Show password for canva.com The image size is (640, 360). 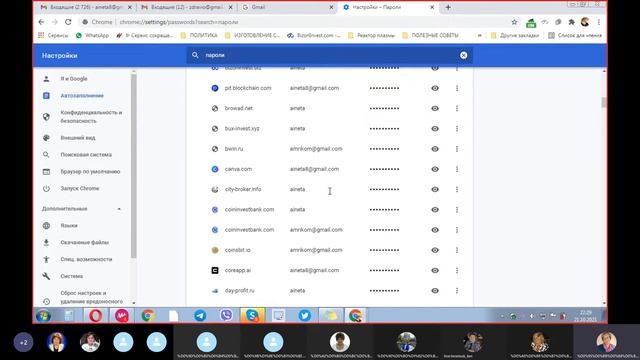[435, 169]
